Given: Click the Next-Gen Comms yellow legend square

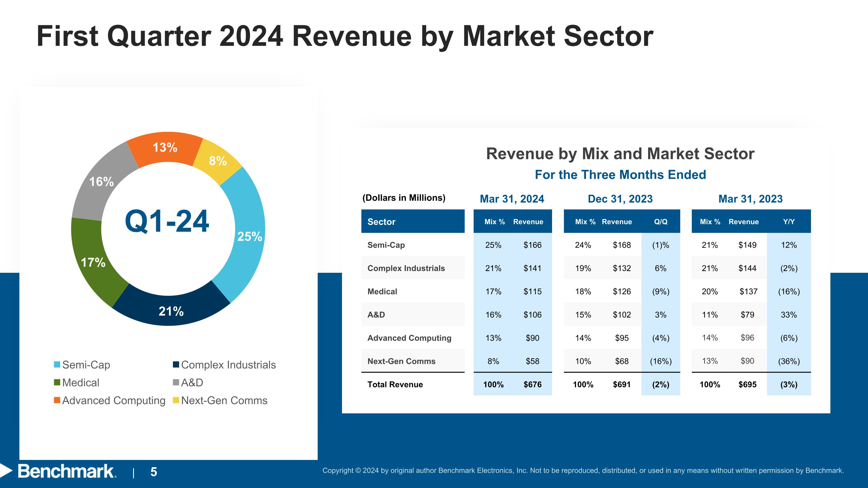Looking at the screenshot, I should tap(176, 400).
